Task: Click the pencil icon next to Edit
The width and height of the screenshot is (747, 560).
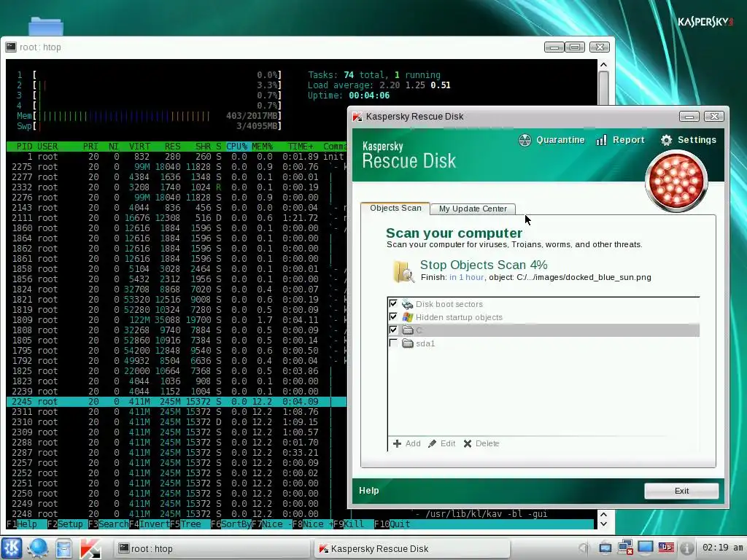Action: point(432,443)
